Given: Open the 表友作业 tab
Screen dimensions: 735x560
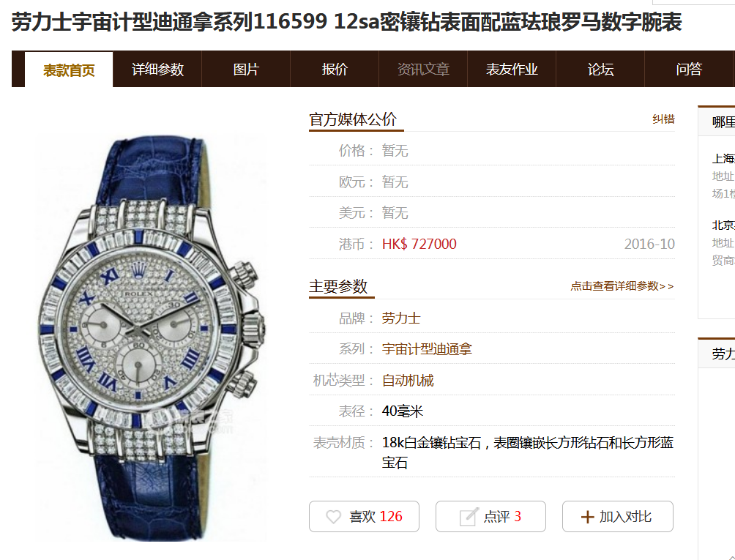Looking at the screenshot, I should coord(512,70).
